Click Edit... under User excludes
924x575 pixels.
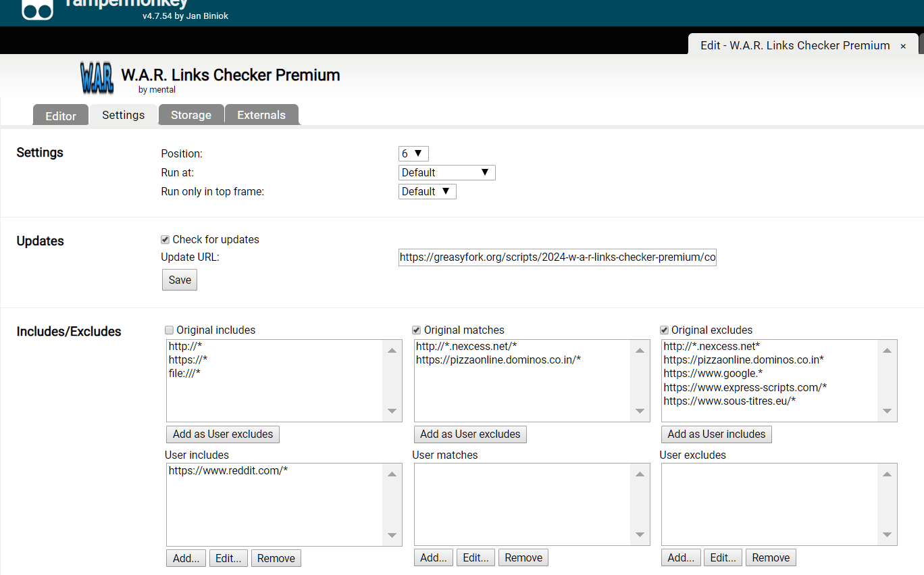[x=723, y=558]
